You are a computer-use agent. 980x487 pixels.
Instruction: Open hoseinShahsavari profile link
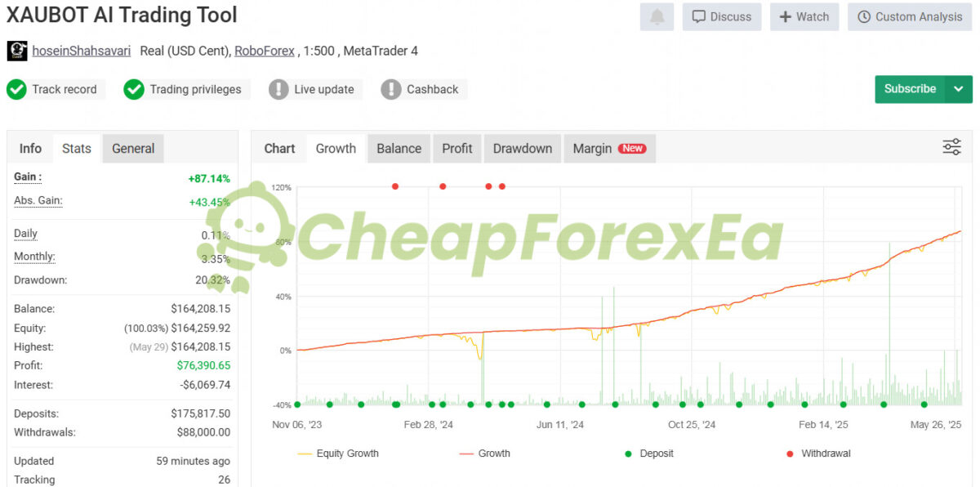coord(81,51)
